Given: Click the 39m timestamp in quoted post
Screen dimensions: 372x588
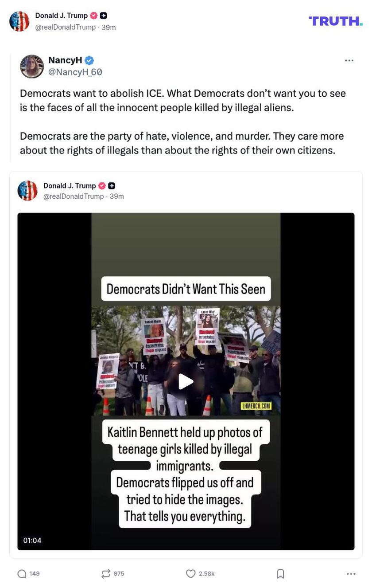Looking at the screenshot, I should click(x=117, y=196).
